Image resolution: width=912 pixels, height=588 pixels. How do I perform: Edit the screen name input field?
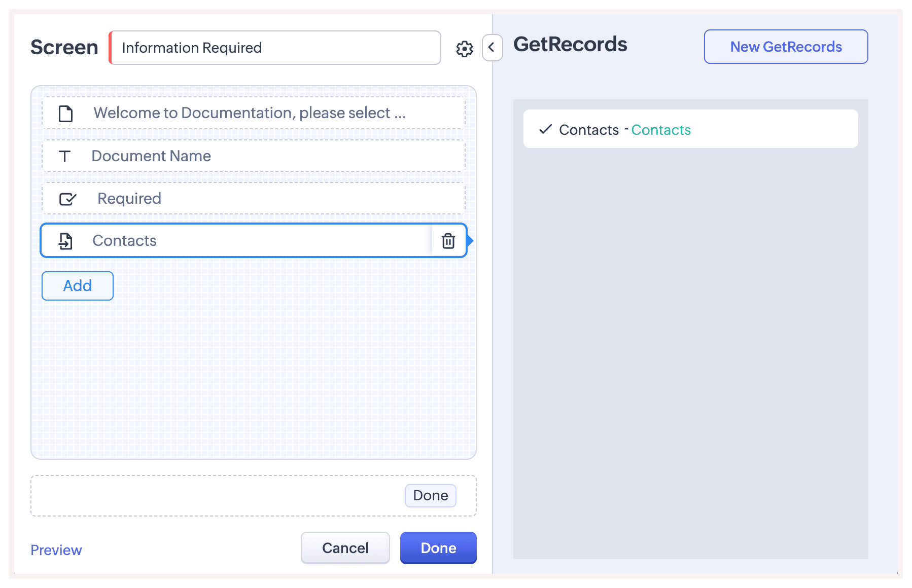pos(275,48)
